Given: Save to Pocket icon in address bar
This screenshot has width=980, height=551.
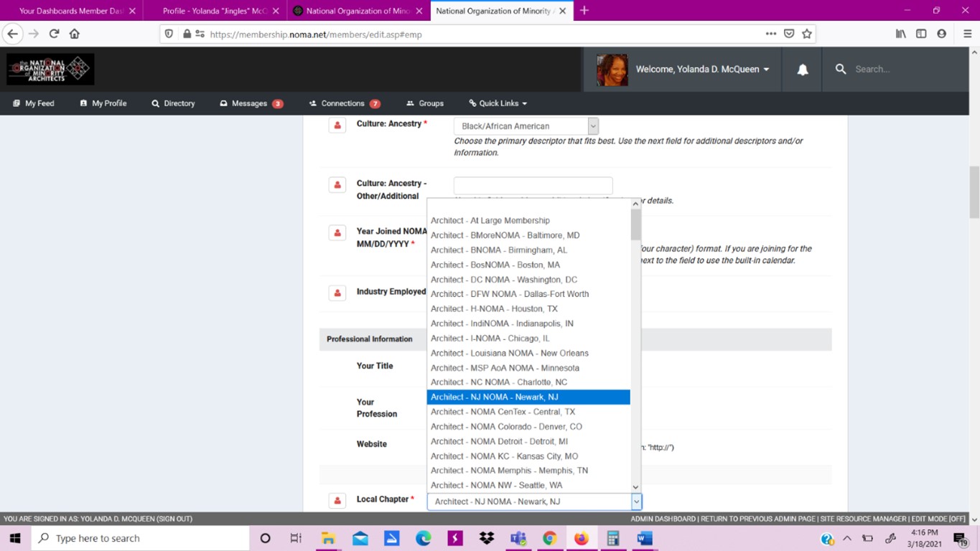Looking at the screenshot, I should point(789,34).
